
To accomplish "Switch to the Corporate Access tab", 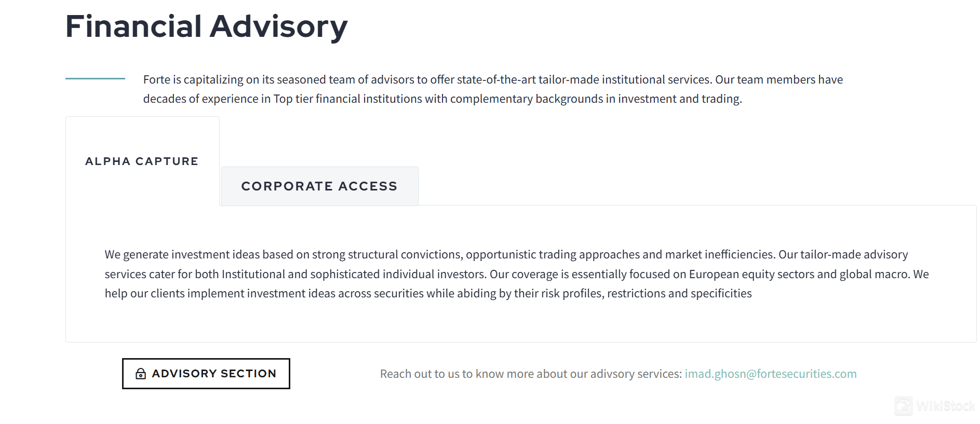I will 319,186.
